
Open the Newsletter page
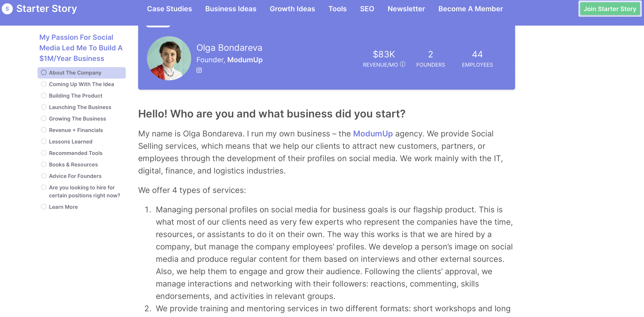[406, 9]
